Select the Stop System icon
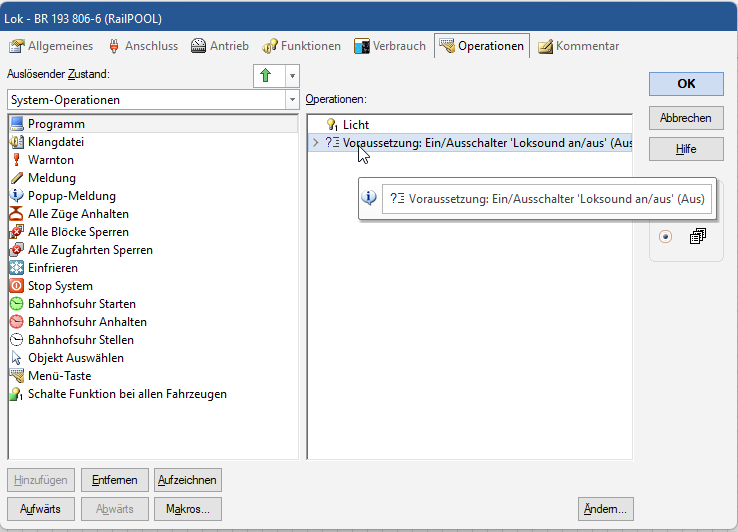The height and width of the screenshot is (532, 738). click(x=16, y=286)
